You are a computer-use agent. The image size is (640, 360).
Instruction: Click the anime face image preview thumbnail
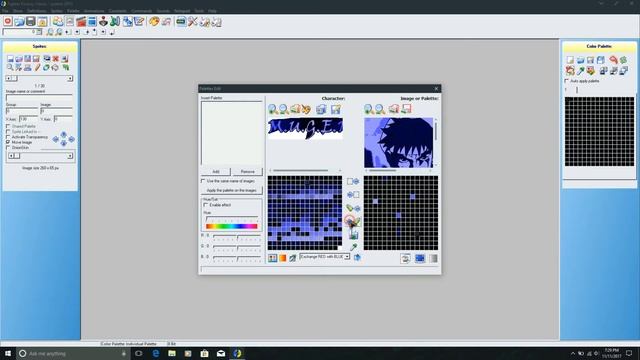[398, 142]
